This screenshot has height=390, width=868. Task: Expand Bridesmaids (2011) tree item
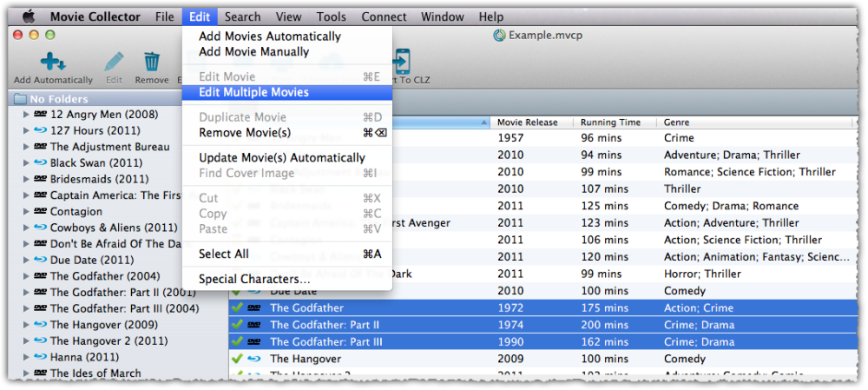(26, 179)
